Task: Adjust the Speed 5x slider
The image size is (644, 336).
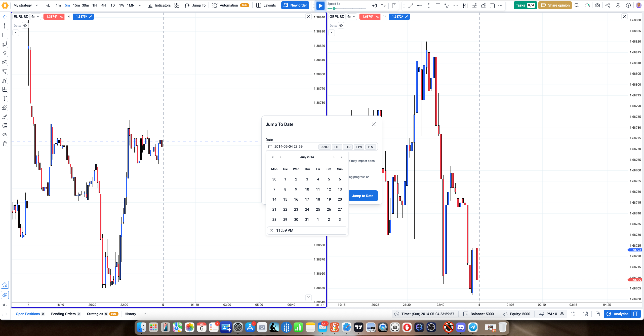Action: (347, 9)
